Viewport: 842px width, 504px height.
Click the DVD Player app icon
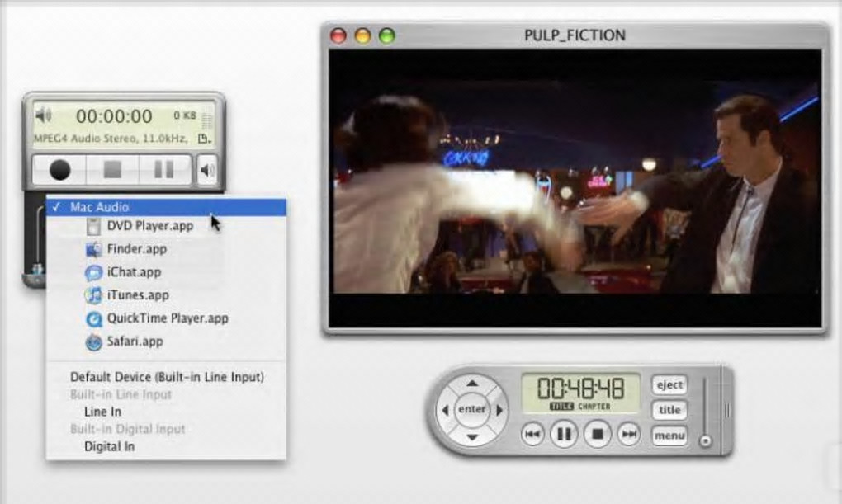pos(93,226)
